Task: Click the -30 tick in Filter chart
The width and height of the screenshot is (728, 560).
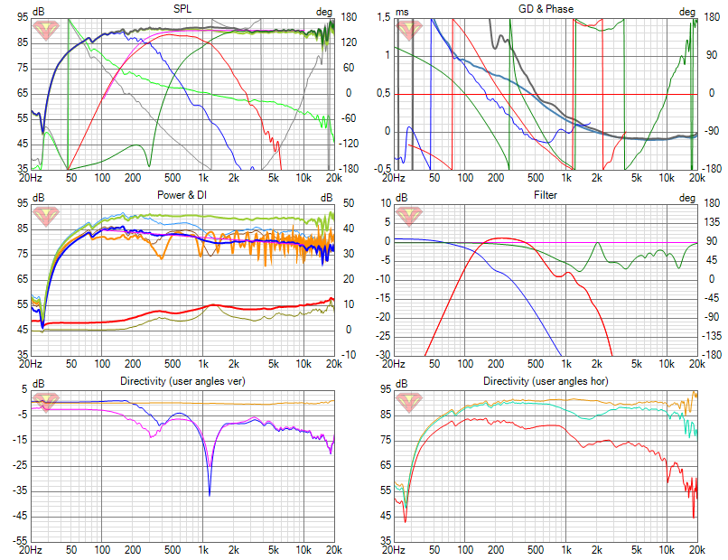Action: tap(383, 355)
